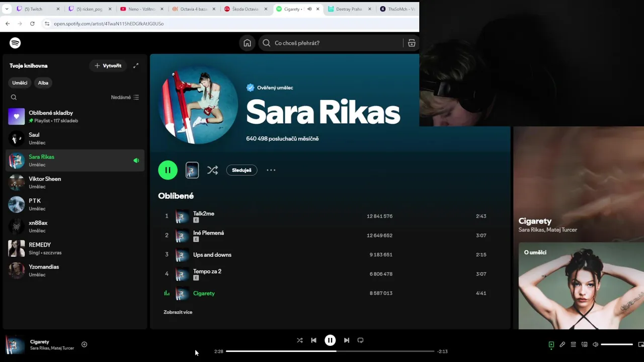Screen dimensions: 644x362
Task: Toggle shuffle in the bottom player bar
Action: 300,340
